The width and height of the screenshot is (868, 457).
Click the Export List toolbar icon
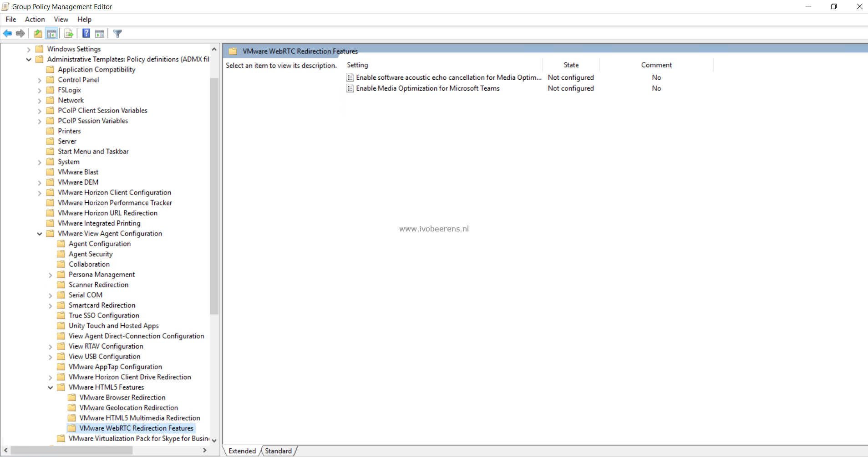69,33
